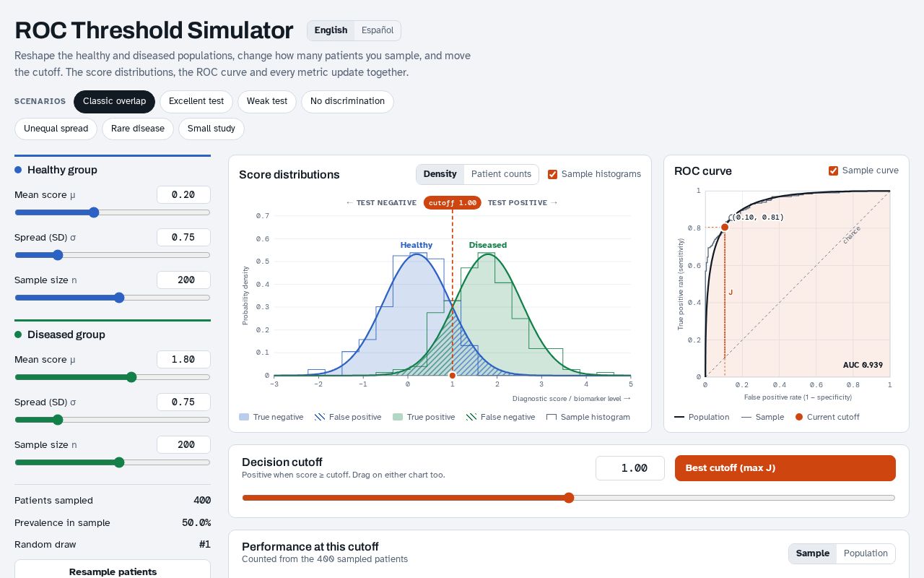Show Sample performance metrics

click(812, 553)
